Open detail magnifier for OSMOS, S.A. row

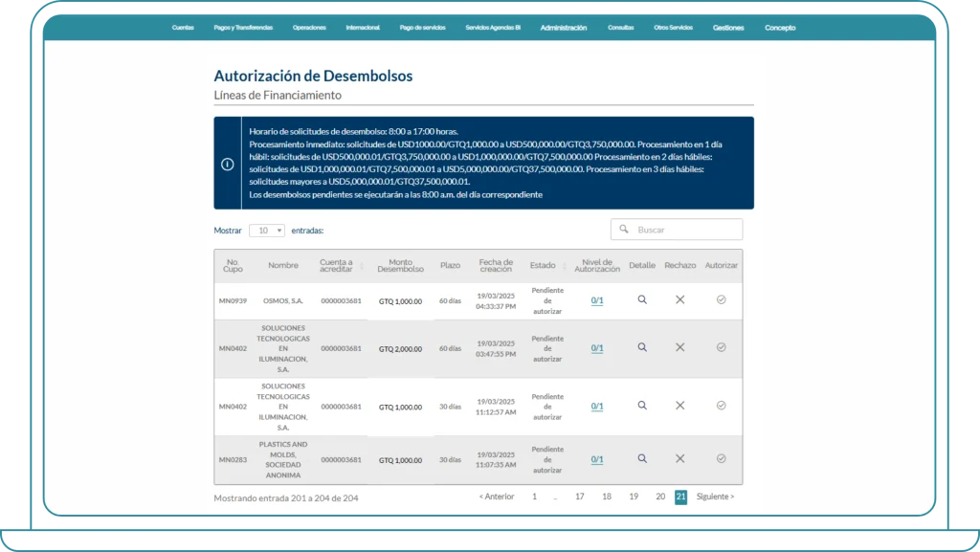(x=642, y=299)
